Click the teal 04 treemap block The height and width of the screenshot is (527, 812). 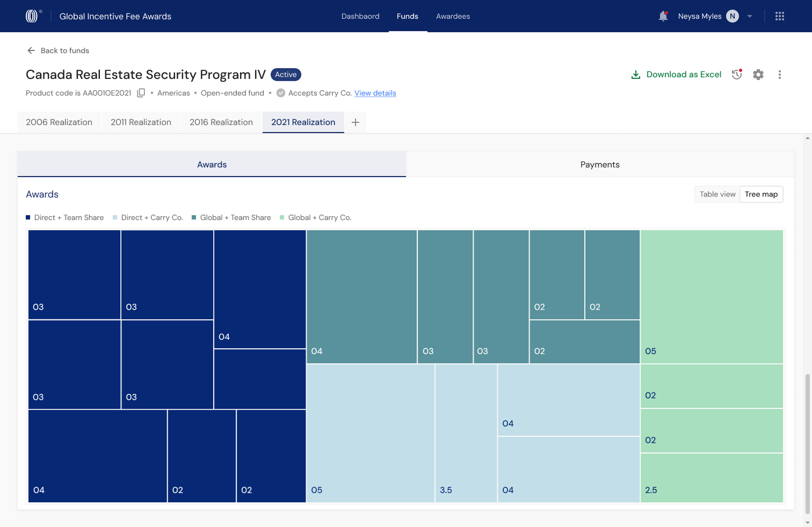(x=362, y=297)
